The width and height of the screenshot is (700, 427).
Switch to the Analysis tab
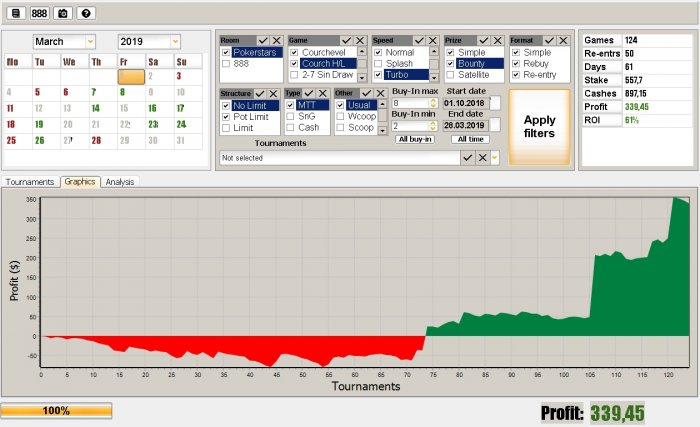coord(120,182)
